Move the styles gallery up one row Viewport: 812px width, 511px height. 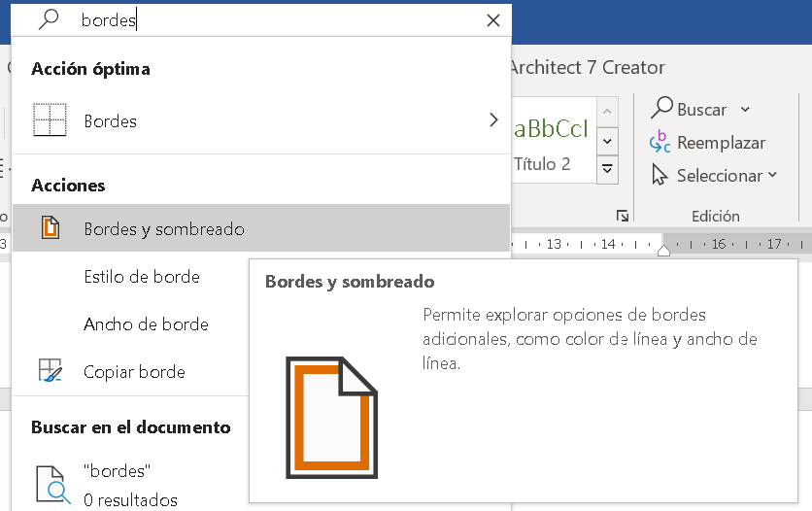[607, 112]
